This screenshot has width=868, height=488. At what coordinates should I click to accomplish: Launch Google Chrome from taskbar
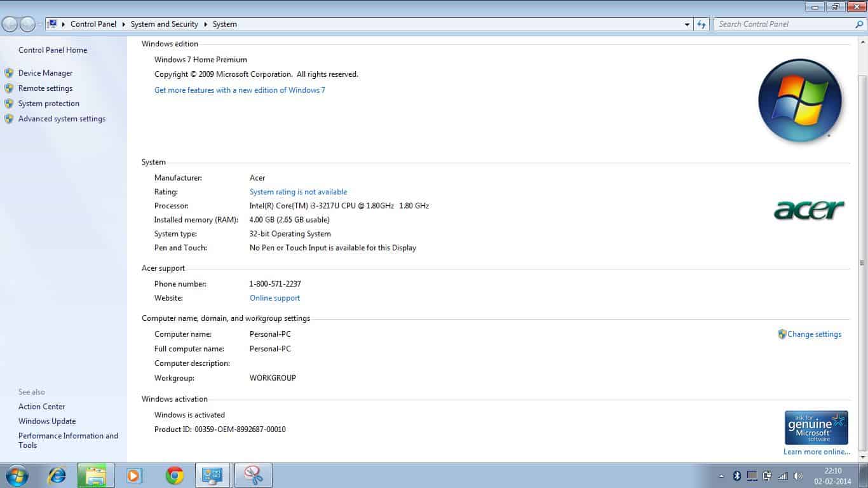click(175, 475)
